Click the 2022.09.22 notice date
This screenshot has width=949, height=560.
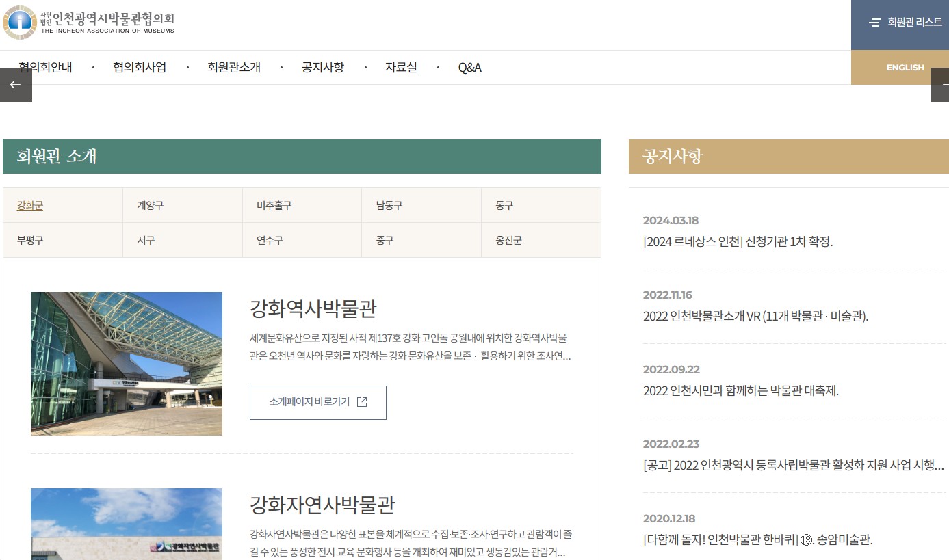coord(671,369)
